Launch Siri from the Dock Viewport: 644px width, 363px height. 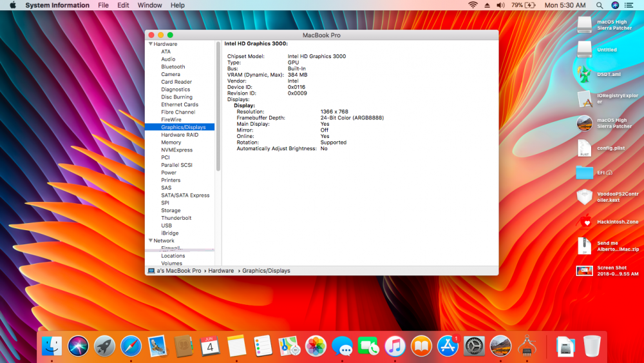tap(78, 346)
